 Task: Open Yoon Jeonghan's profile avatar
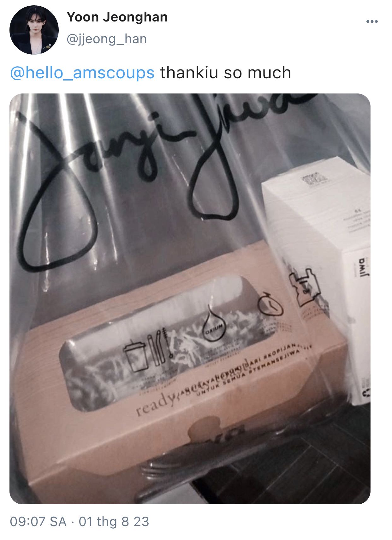[34, 30]
